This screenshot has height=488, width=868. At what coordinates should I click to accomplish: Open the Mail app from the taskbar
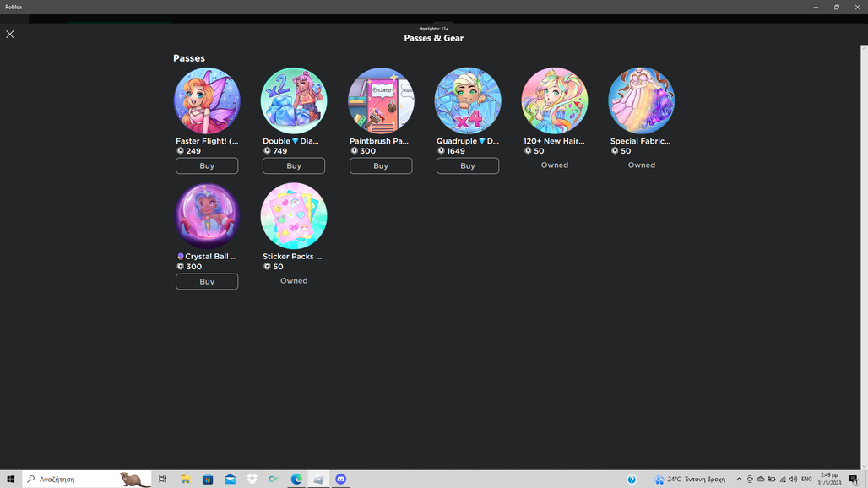[x=230, y=480]
